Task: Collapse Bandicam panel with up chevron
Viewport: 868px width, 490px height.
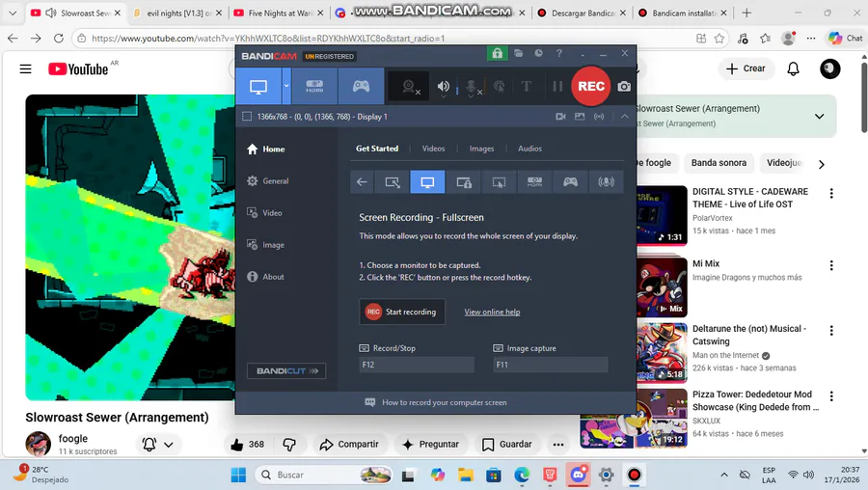Action: (624, 117)
